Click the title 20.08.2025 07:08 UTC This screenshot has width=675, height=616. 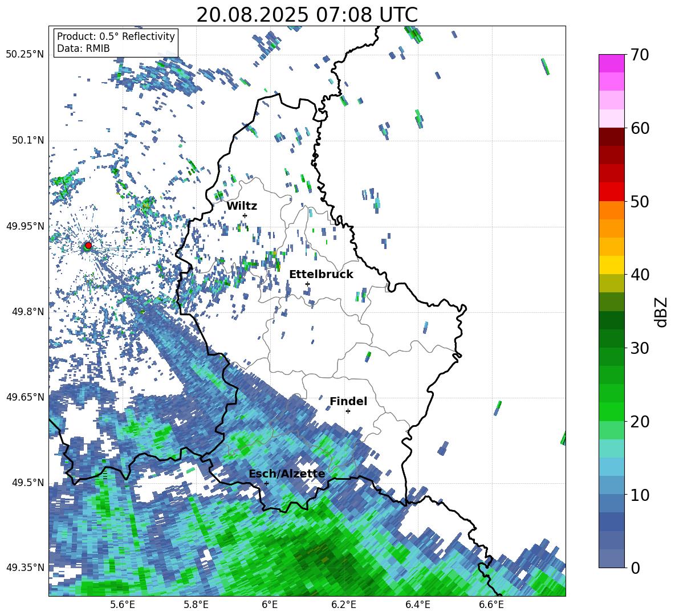[x=307, y=15]
